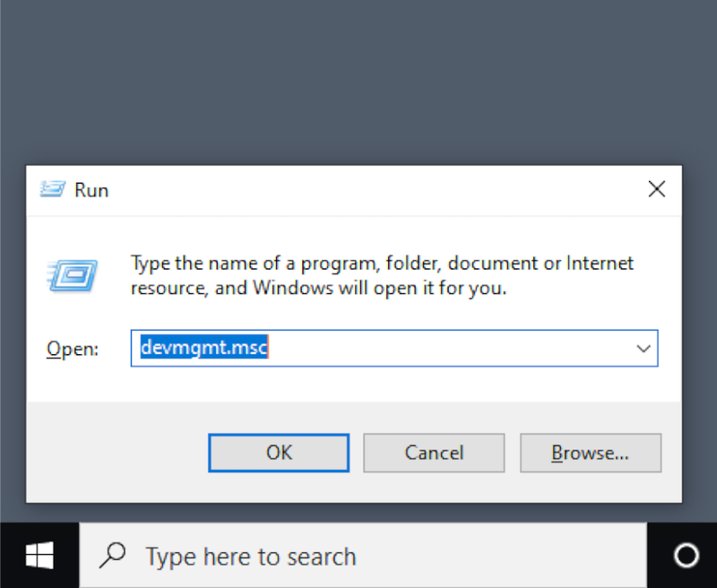Click the Run dialog description text
Viewport: 717px width, 588px height.
coord(382,276)
